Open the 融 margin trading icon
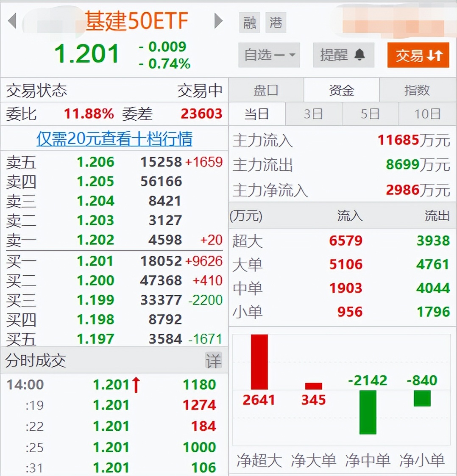Screen dimensions: 457x476 click(x=249, y=23)
